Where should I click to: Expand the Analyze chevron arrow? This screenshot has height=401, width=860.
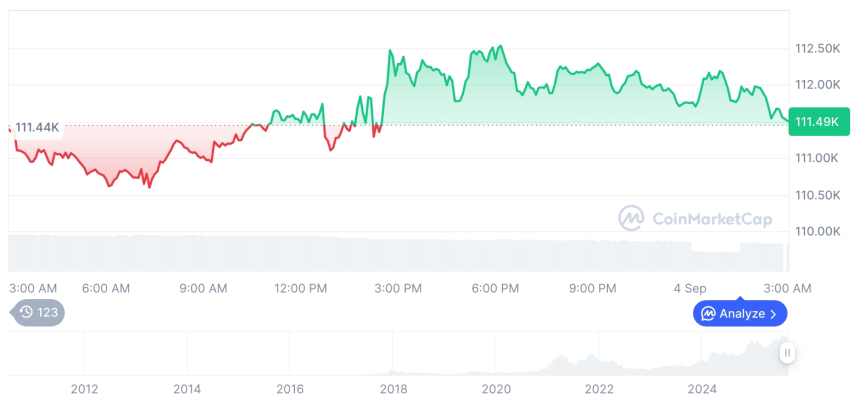click(x=774, y=313)
